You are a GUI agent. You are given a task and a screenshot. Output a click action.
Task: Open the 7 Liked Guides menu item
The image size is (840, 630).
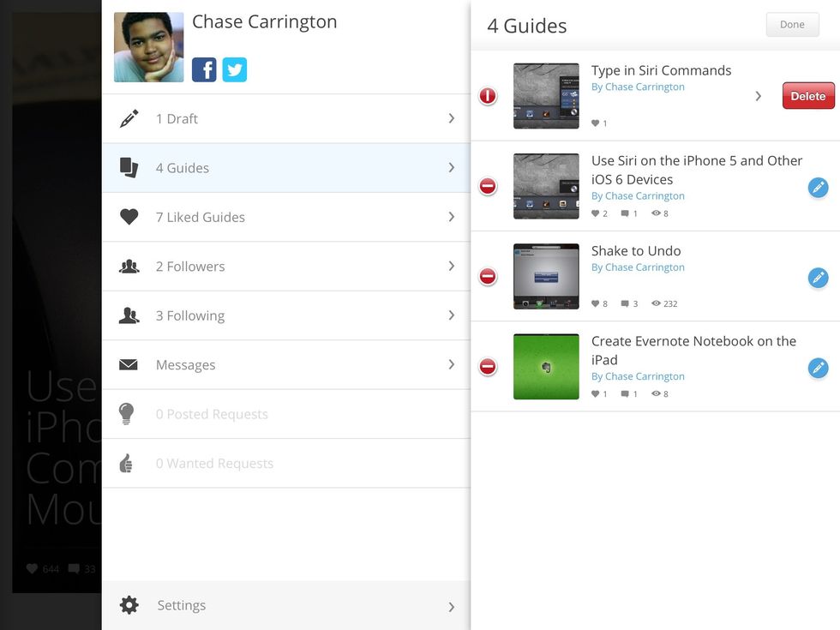tap(285, 218)
